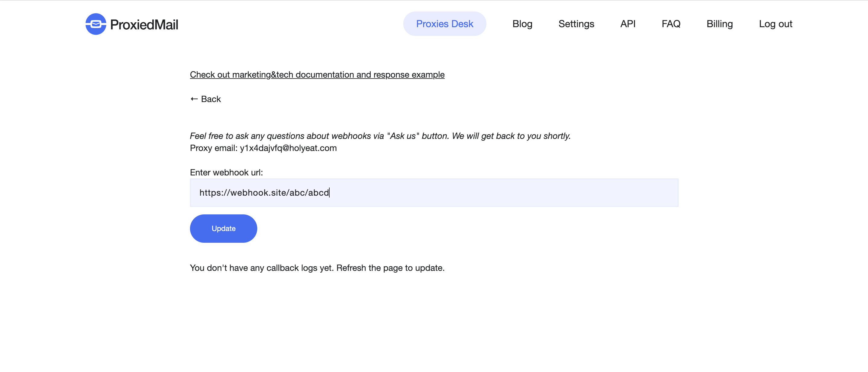Open the FAQ page
This screenshot has height=372, width=868.
(x=670, y=24)
